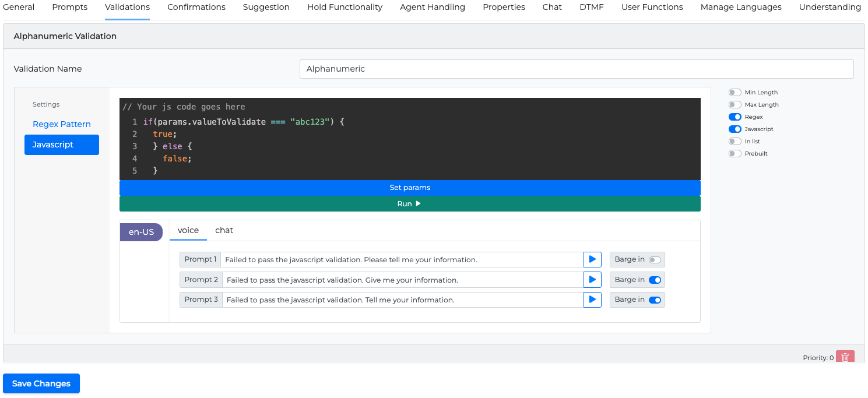Select the en-US language pill
Image resolution: width=868 pixels, height=398 pixels.
pyautogui.click(x=141, y=232)
